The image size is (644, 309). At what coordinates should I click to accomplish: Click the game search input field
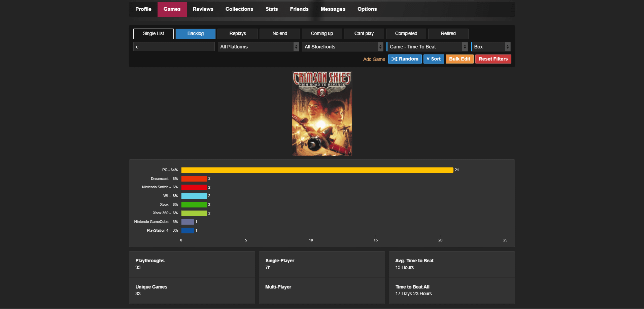[x=174, y=47]
